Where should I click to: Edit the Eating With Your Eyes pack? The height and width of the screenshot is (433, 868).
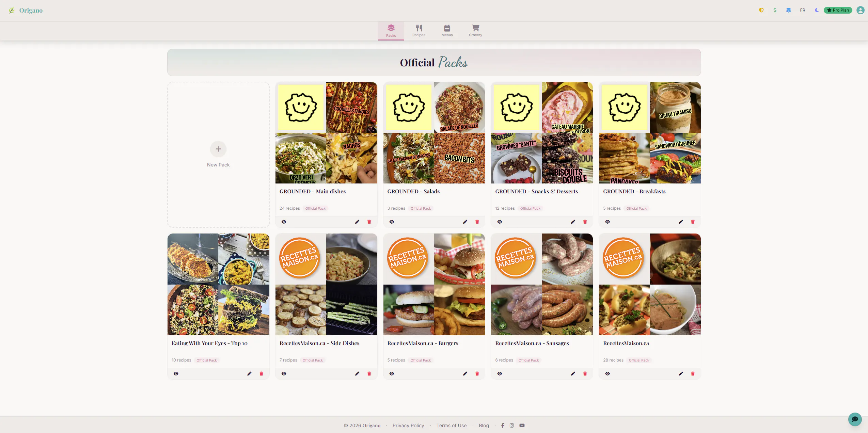click(x=249, y=374)
